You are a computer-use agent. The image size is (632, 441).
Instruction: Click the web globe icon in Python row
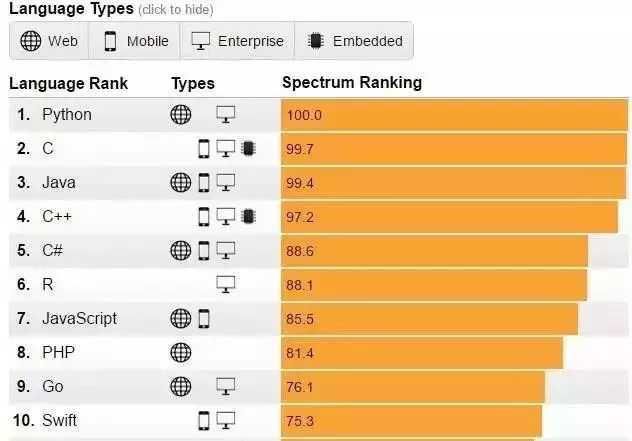(x=181, y=114)
